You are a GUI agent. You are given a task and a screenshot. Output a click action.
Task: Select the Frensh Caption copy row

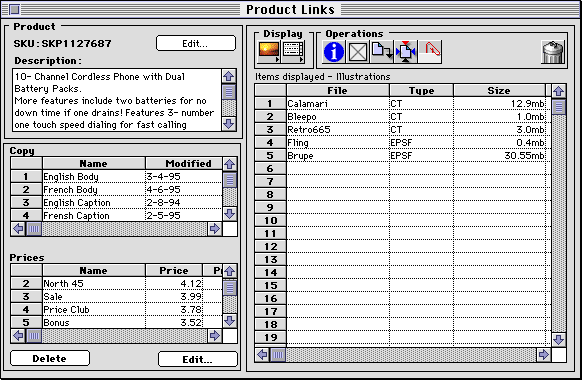pyautogui.click(x=117, y=216)
